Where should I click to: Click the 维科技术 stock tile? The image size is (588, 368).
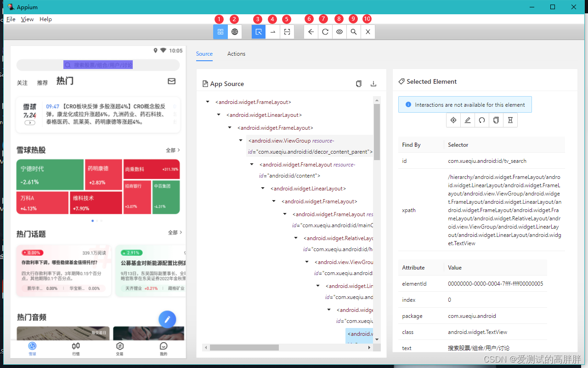(x=96, y=203)
